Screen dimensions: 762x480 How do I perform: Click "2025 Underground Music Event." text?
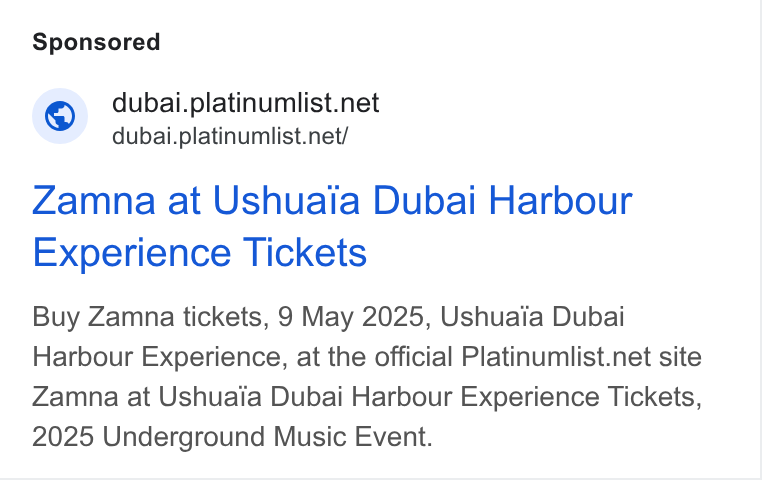tap(232, 436)
